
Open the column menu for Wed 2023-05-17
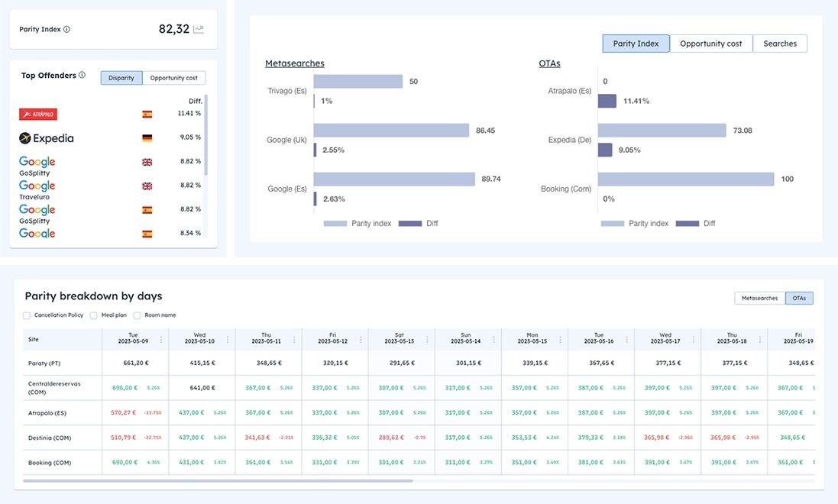693,339
